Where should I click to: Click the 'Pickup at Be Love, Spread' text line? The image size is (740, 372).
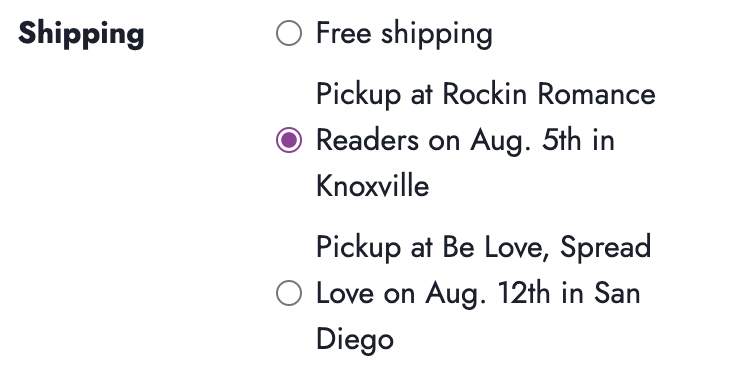click(x=484, y=247)
